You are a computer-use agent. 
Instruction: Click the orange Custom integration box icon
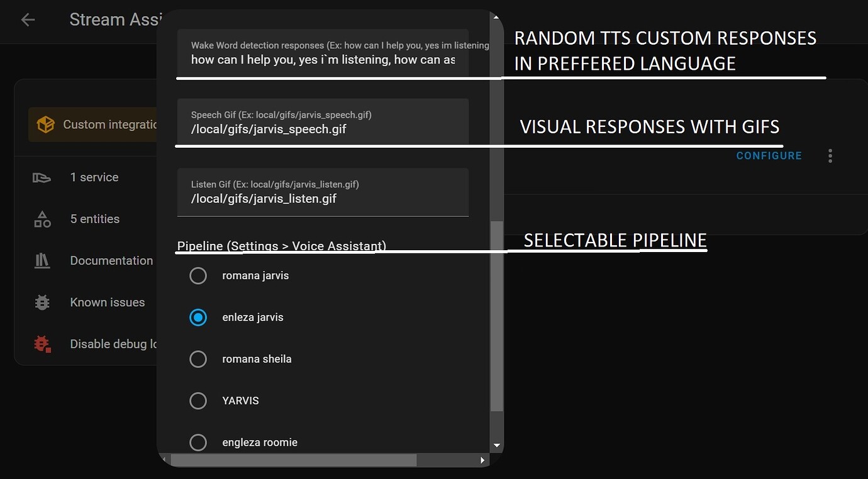tap(45, 124)
